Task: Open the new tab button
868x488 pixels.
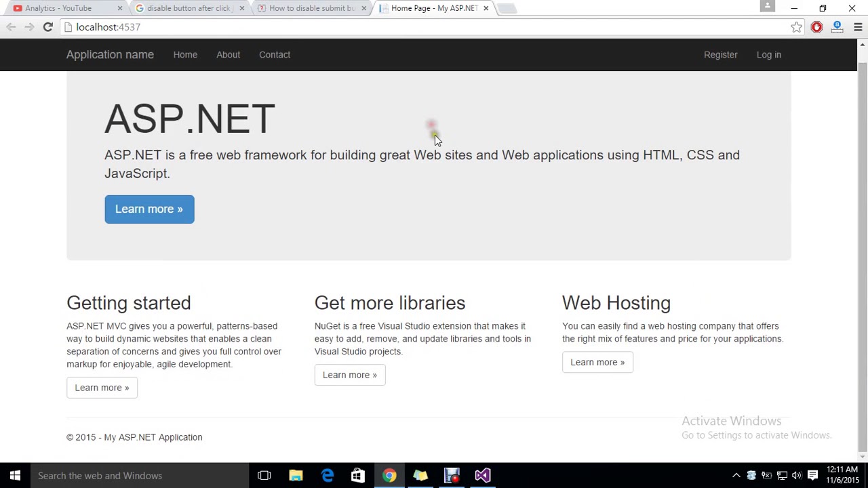Action: point(507,8)
